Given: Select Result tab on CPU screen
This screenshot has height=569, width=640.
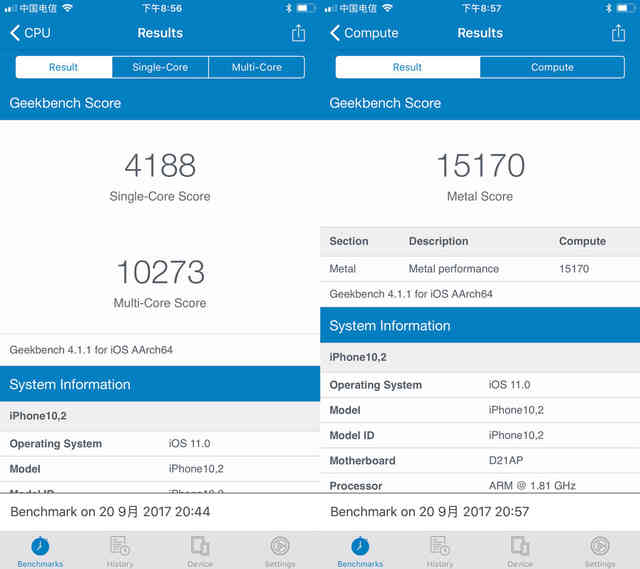Looking at the screenshot, I should click(64, 67).
